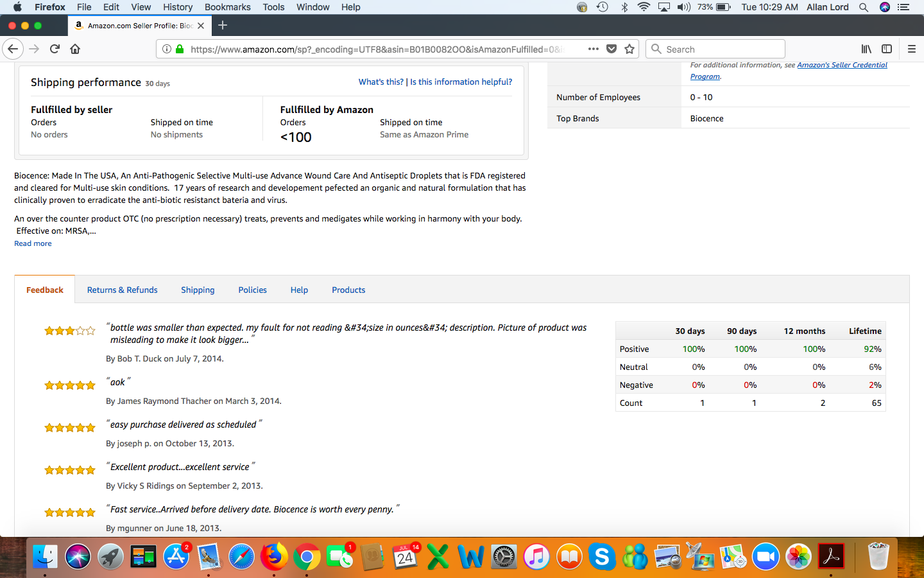Go back to the previous page
Viewport: 924px width, 578px height.
[x=13, y=49]
